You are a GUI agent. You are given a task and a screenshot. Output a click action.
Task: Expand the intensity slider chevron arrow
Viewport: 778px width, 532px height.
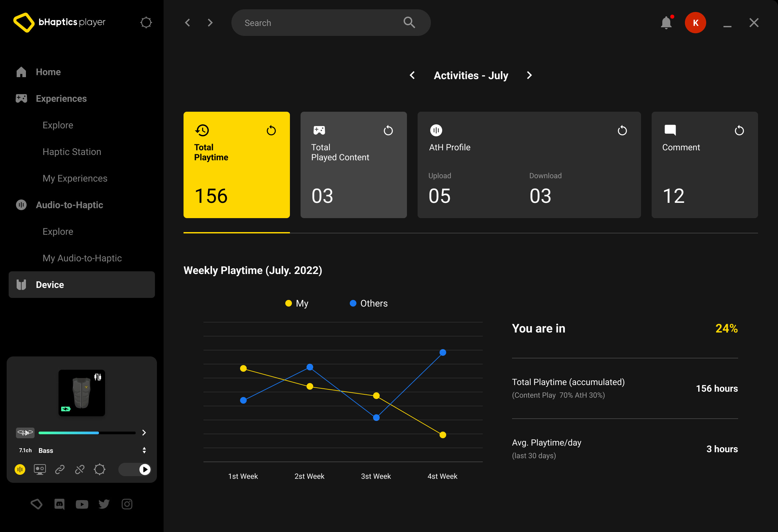[x=144, y=433]
